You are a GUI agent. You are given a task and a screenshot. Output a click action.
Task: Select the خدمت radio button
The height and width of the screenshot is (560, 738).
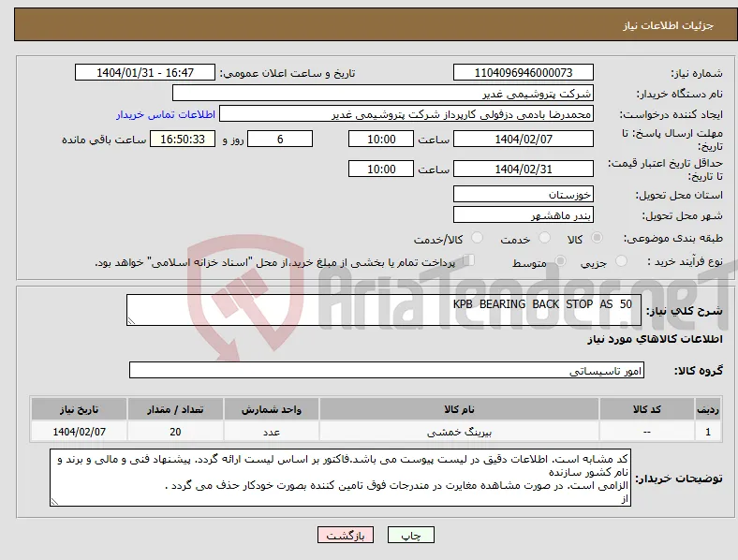click(544, 238)
